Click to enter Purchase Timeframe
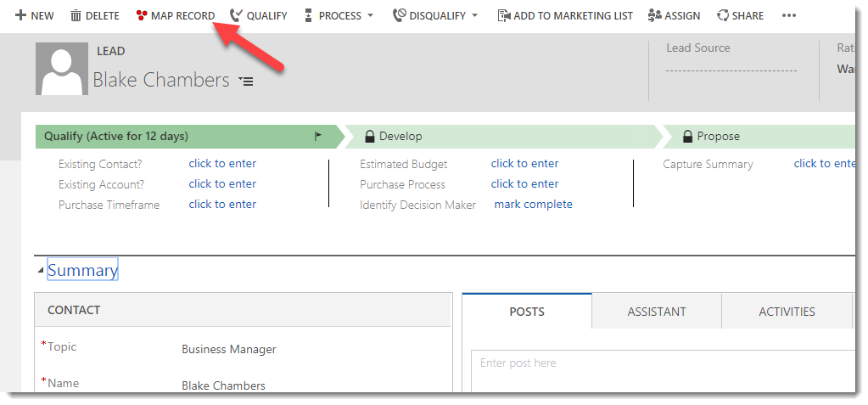This screenshot has height=405, width=868. tap(222, 205)
